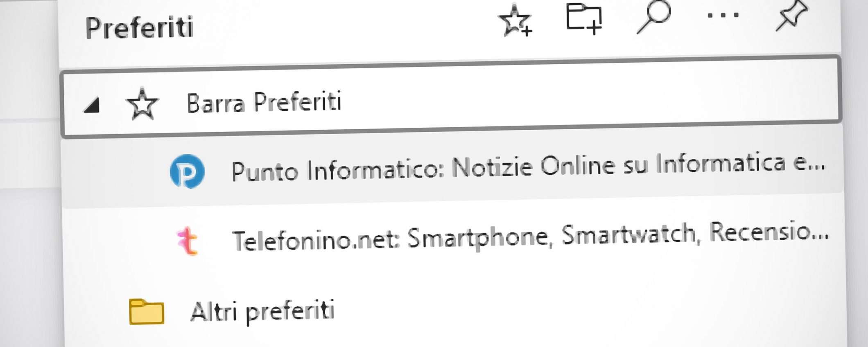The height and width of the screenshot is (347, 868).
Task: Add current page to favorites via star-plus icon
Action: tap(515, 20)
